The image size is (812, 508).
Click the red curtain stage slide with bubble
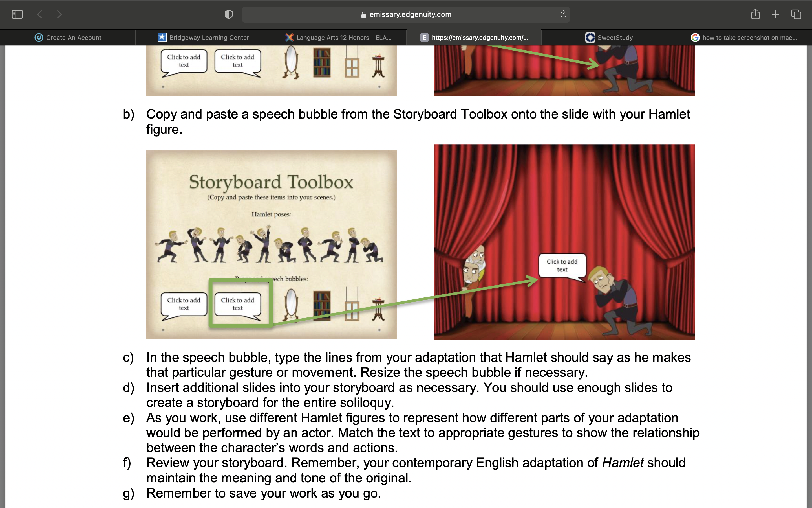[564, 242]
